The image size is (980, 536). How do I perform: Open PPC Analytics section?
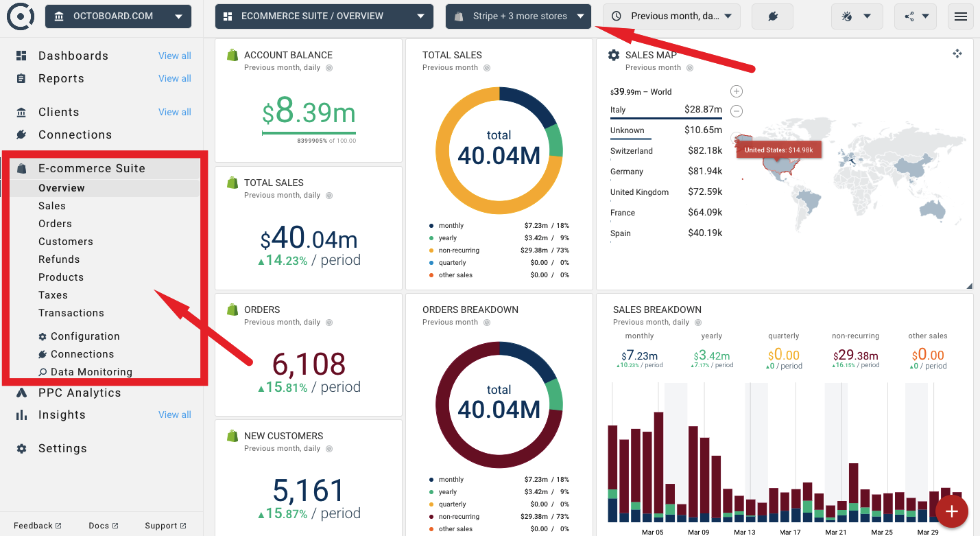tap(80, 393)
